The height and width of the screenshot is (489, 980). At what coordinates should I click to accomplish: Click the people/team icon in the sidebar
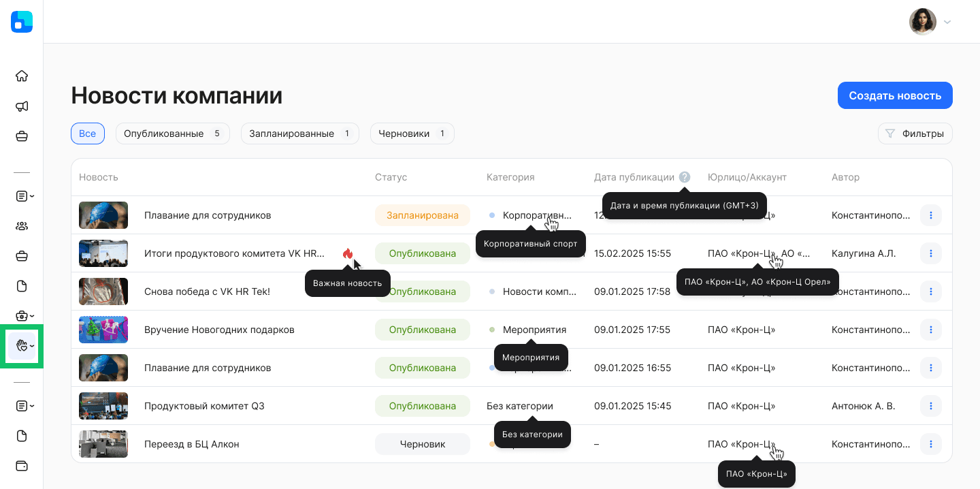pyautogui.click(x=21, y=225)
